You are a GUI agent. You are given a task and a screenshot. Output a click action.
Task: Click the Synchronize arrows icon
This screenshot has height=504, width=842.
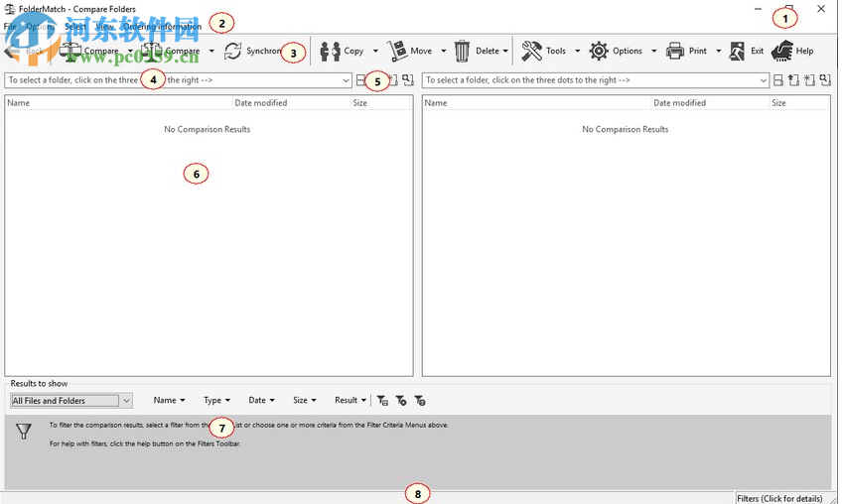tap(233, 51)
